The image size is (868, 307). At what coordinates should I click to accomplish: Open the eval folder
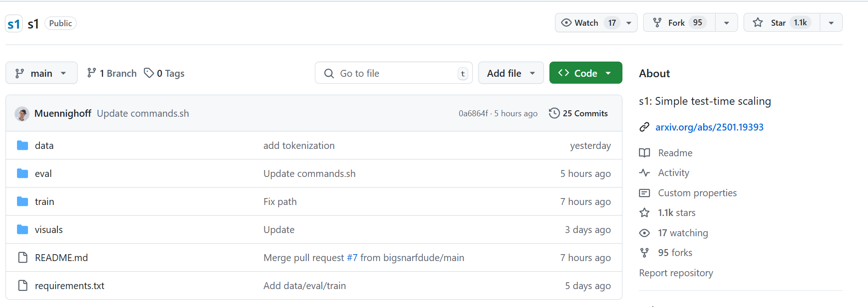click(x=43, y=174)
